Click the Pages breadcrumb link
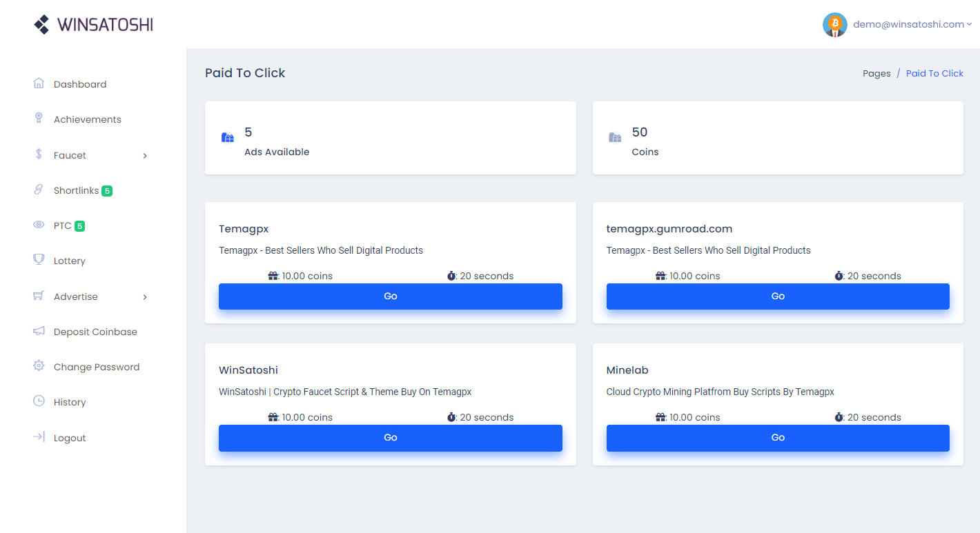This screenshot has width=980, height=533. [x=876, y=73]
